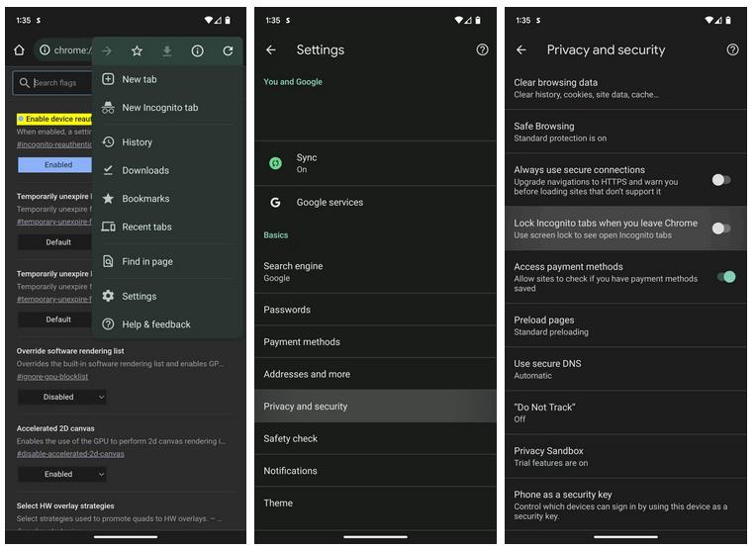Open Search engine Google setting
The image size is (756, 549).
[x=375, y=272]
